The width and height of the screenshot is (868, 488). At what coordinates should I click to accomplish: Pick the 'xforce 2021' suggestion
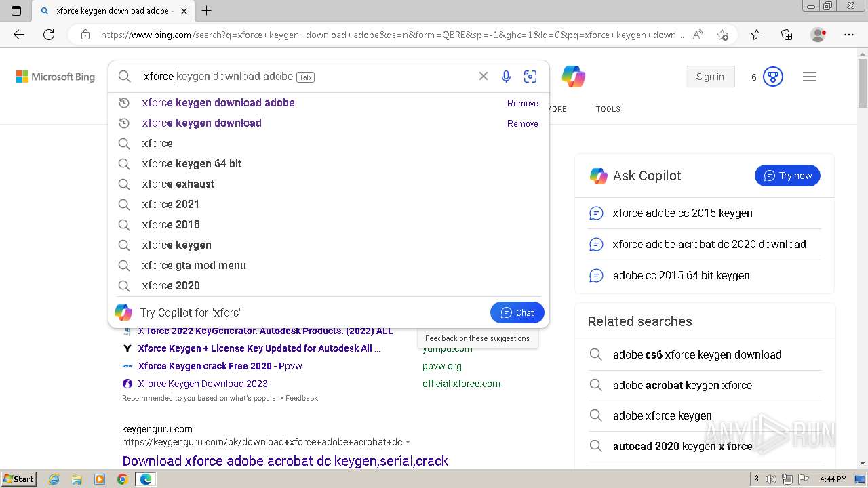(329, 205)
